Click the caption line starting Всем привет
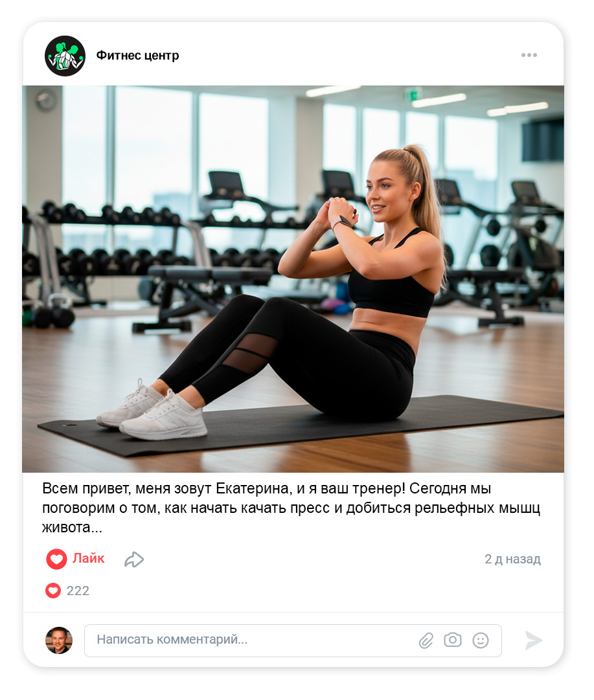This screenshot has height=700, width=594. pyautogui.click(x=267, y=488)
